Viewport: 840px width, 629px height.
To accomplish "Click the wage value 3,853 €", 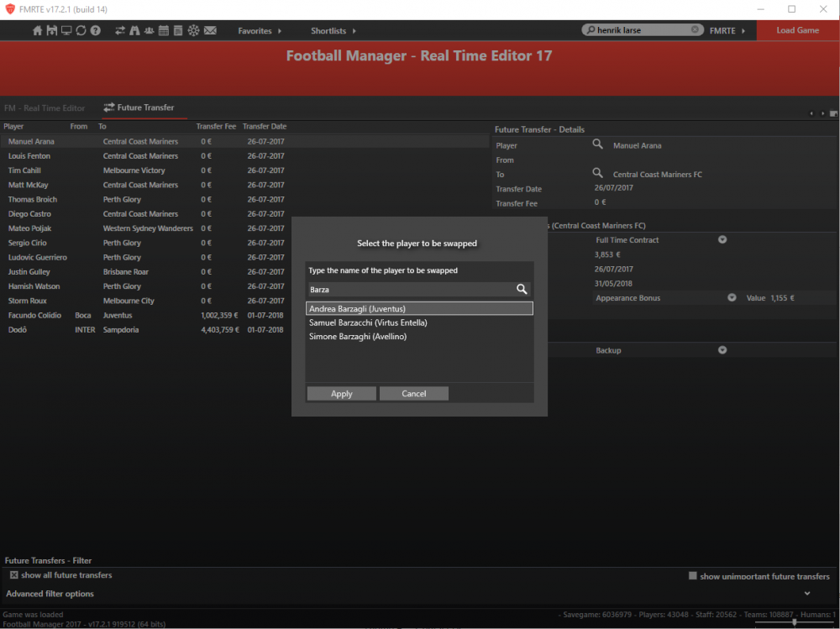I will [607, 254].
